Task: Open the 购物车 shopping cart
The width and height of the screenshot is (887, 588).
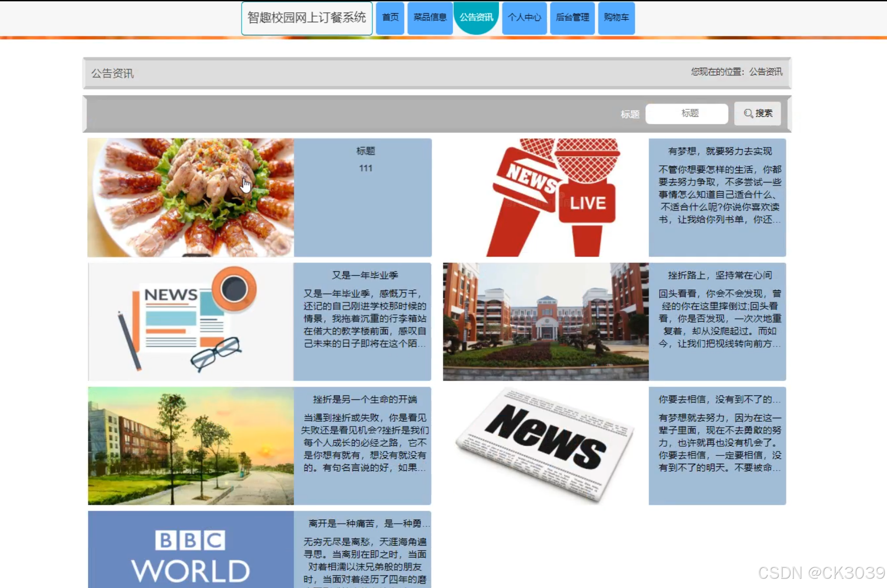Action: point(616,17)
